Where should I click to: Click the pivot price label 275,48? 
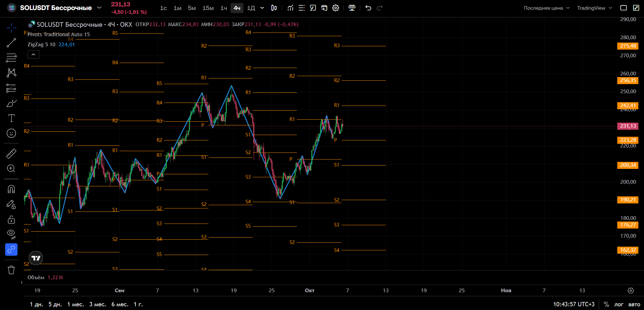(628, 46)
